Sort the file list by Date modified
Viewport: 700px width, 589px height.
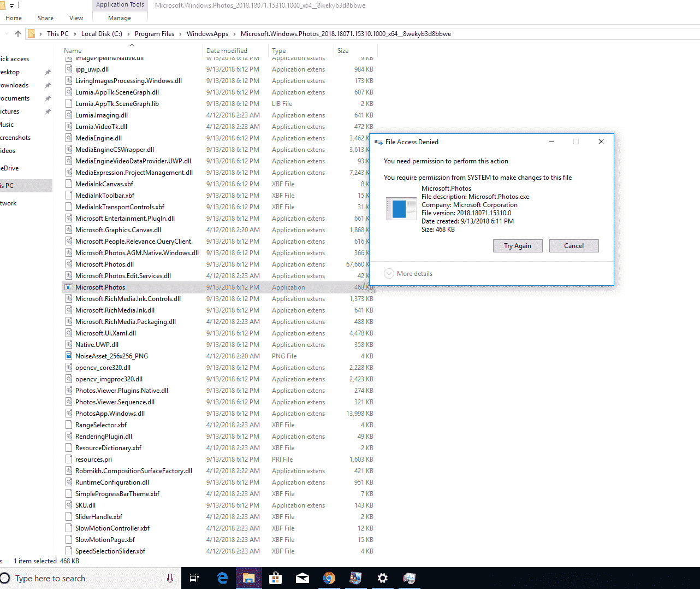point(235,50)
